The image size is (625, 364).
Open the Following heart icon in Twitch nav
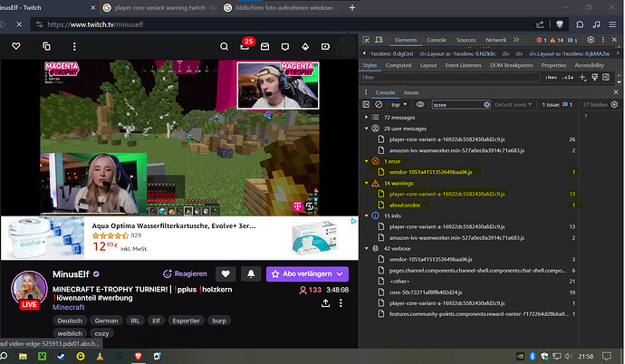(16, 46)
